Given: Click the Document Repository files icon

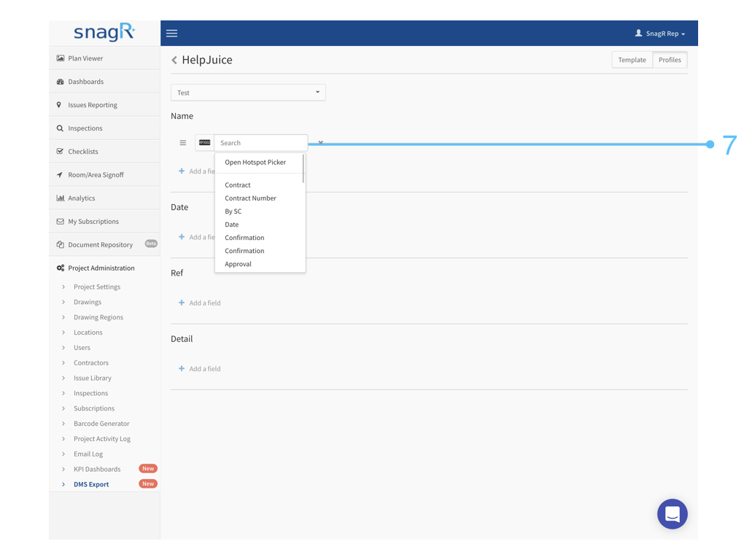Looking at the screenshot, I should [60, 245].
